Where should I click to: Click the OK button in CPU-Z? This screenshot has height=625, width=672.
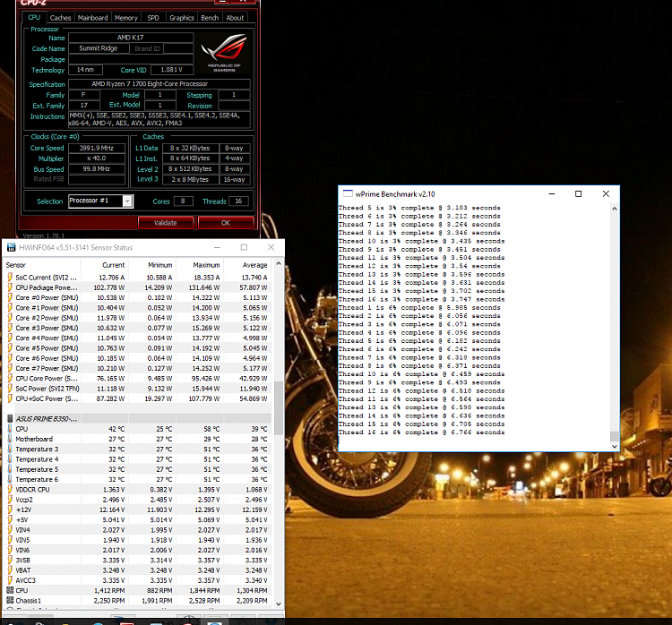(226, 223)
